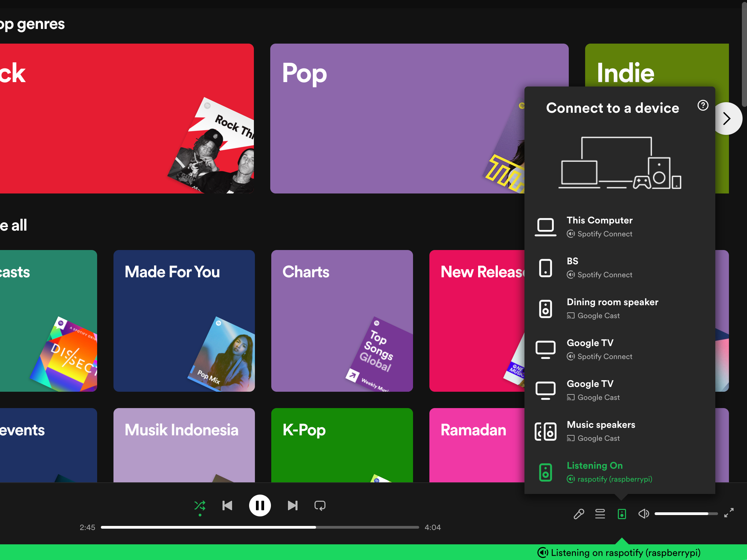Open the Musik Indonesia category
The width and height of the screenshot is (747, 560).
click(x=184, y=445)
